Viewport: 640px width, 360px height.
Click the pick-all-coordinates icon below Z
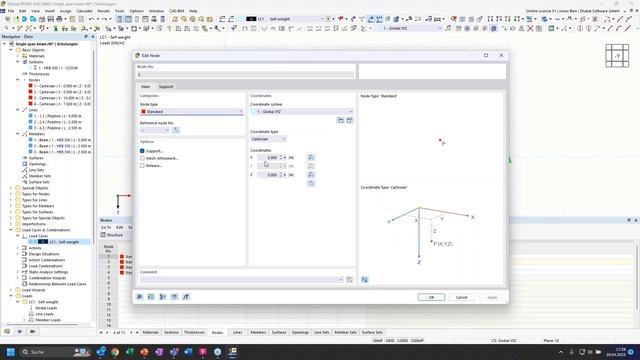pyautogui.click(x=311, y=184)
